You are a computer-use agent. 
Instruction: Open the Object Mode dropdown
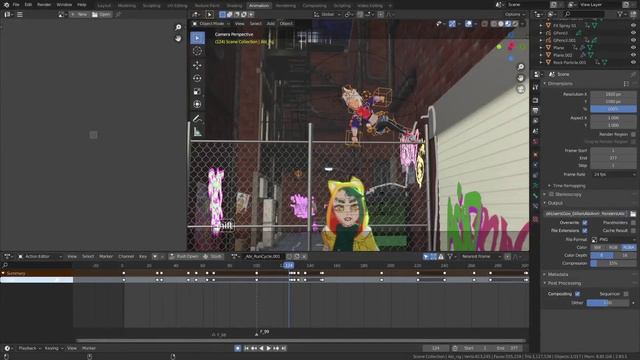pyautogui.click(x=211, y=24)
